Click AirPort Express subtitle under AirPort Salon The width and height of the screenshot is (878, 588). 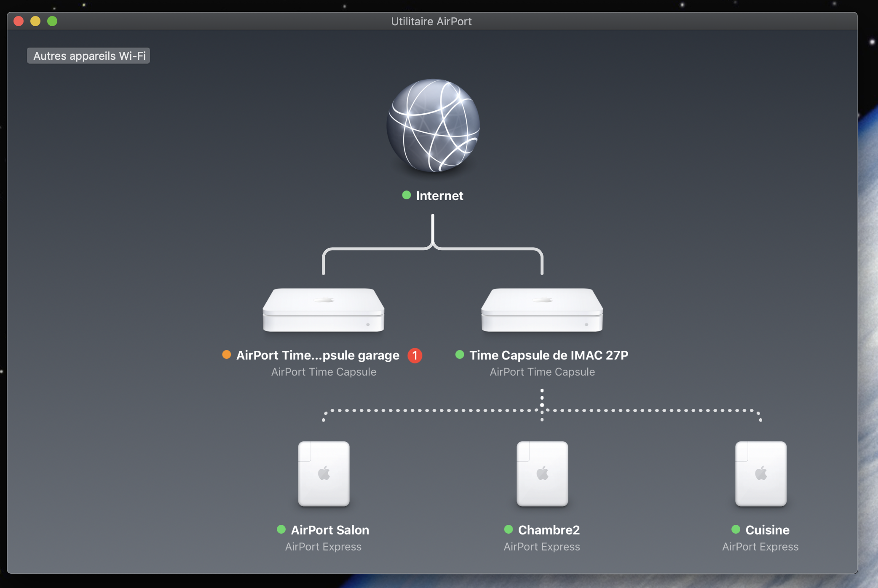(323, 547)
